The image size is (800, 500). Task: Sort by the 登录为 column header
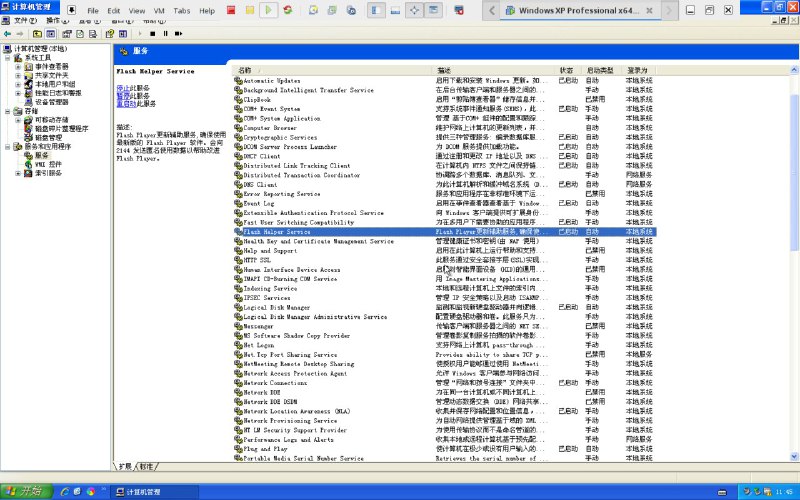tap(639, 70)
